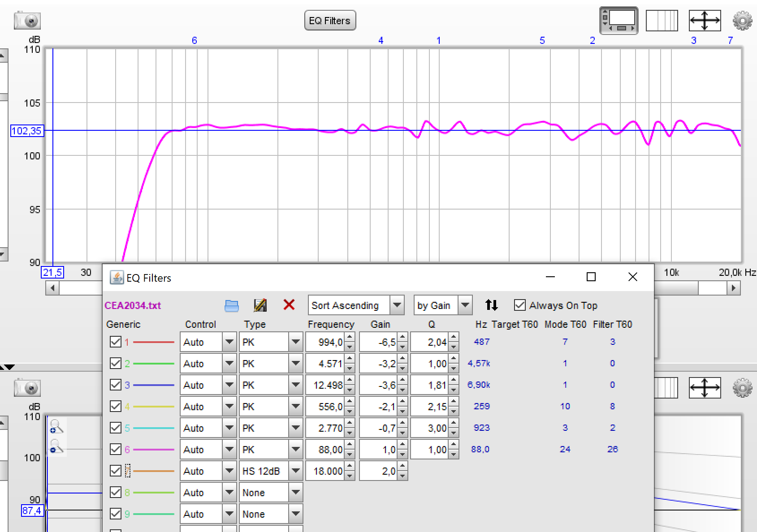
Task: Click the red delete filters X icon
Action: point(289,305)
